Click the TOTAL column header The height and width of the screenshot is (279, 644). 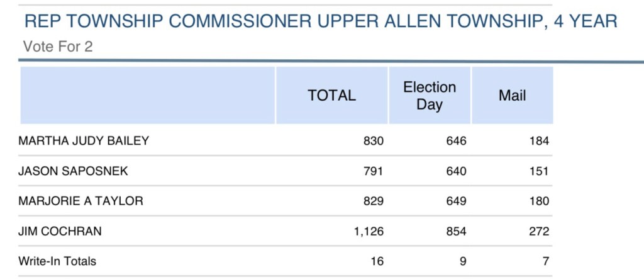coord(331,96)
